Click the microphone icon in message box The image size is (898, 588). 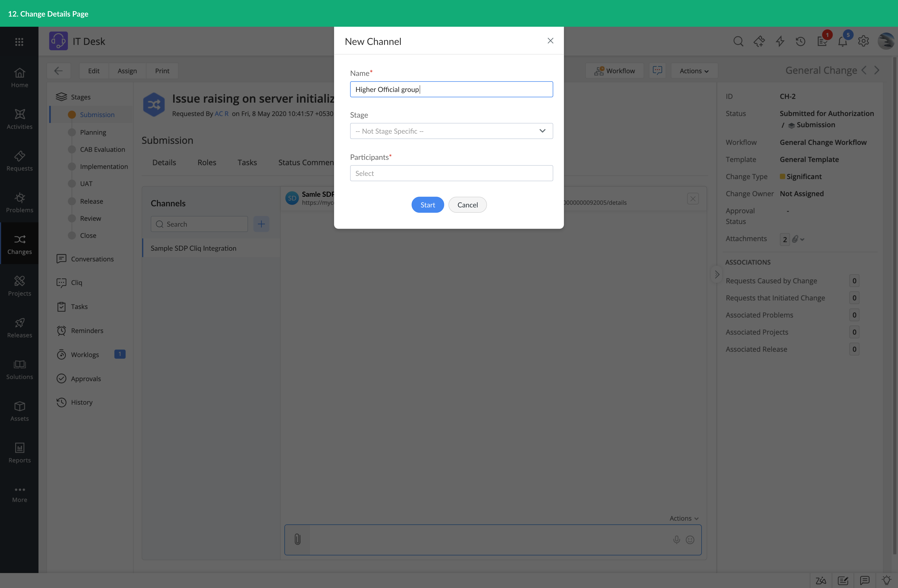pos(677,540)
